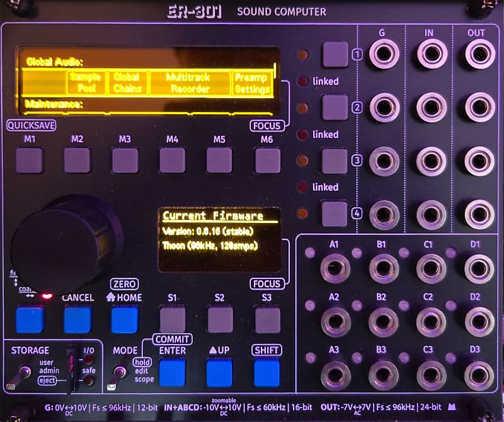The image size is (504, 422).
Task: Click the D2 input jack
Action: (479, 321)
